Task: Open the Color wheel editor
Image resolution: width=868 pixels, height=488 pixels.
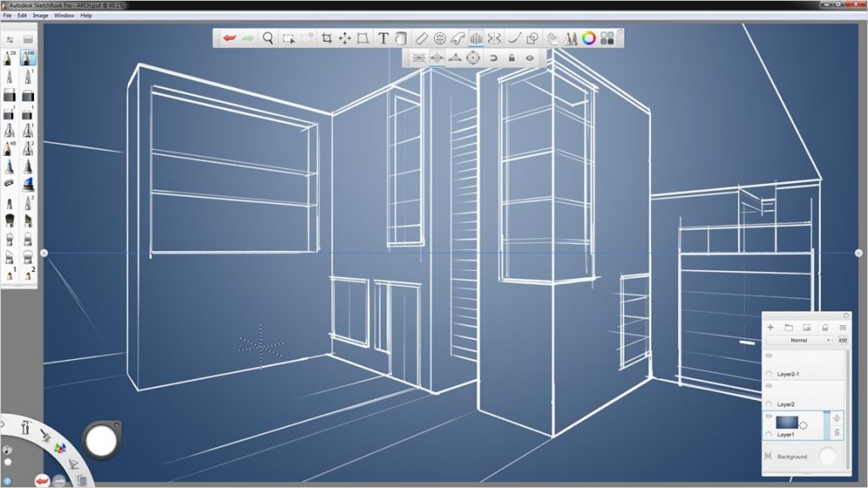Action: [589, 38]
